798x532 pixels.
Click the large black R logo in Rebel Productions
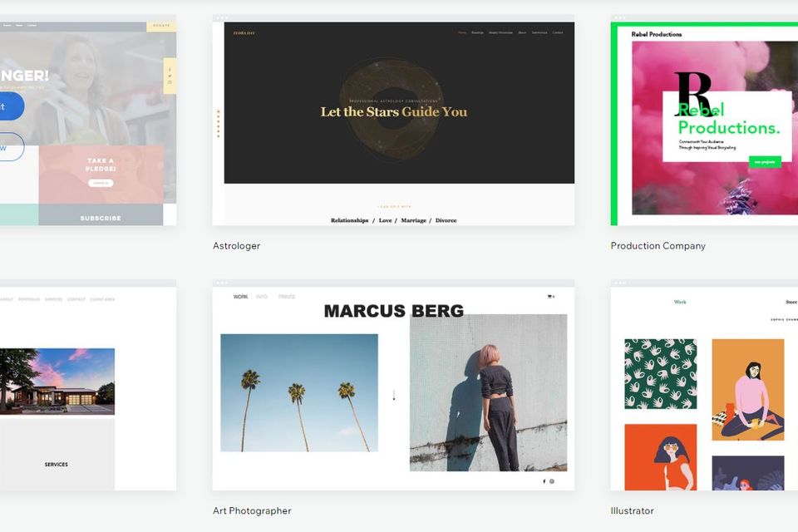click(x=692, y=92)
